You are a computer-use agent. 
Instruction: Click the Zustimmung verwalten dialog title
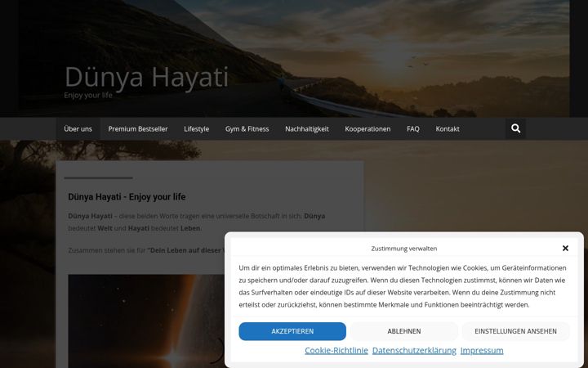click(404, 249)
